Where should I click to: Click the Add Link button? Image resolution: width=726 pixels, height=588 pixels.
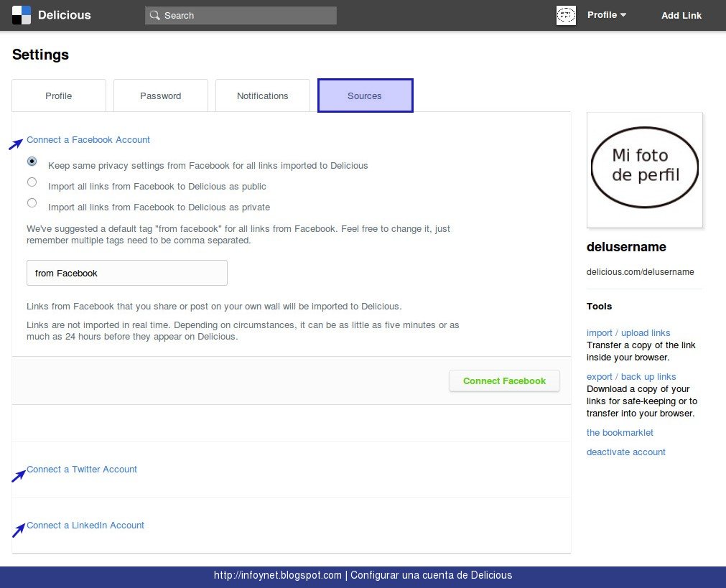pyautogui.click(x=681, y=15)
